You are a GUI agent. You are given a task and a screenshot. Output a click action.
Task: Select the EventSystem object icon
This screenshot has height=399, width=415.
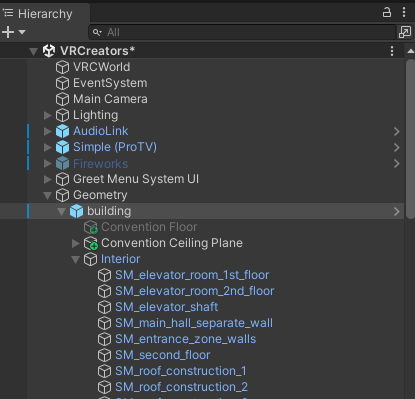coord(62,83)
